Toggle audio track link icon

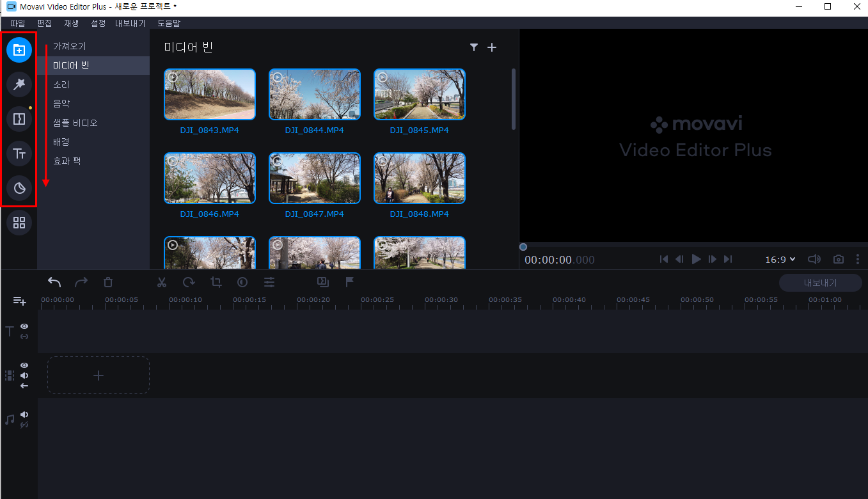pos(24,425)
